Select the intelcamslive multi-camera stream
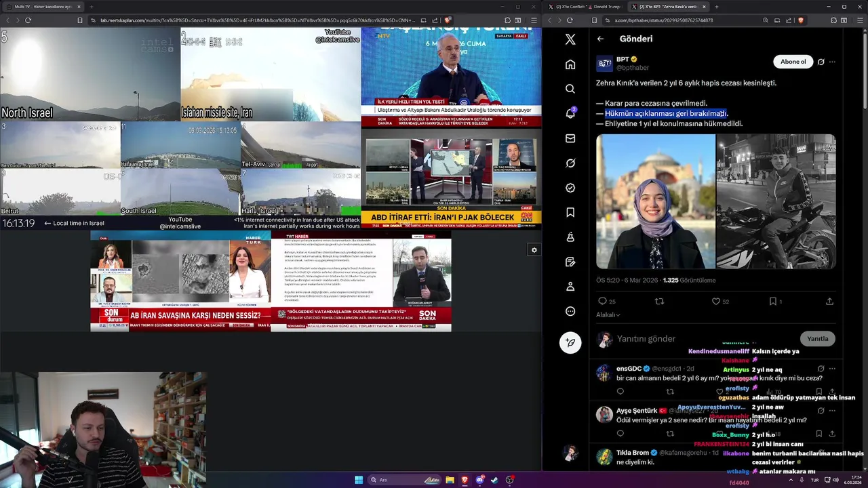The height and width of the screenshot is (488, 868). click(x=180, y=129)
